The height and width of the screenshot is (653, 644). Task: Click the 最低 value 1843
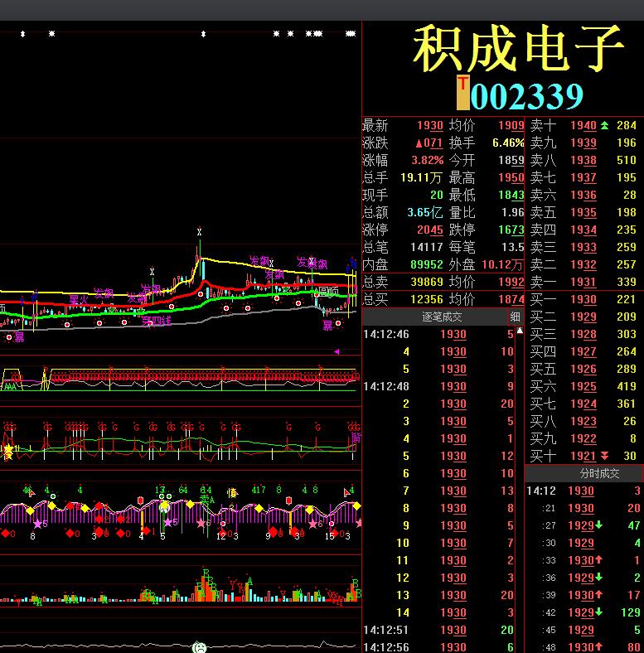pos(511,195)
